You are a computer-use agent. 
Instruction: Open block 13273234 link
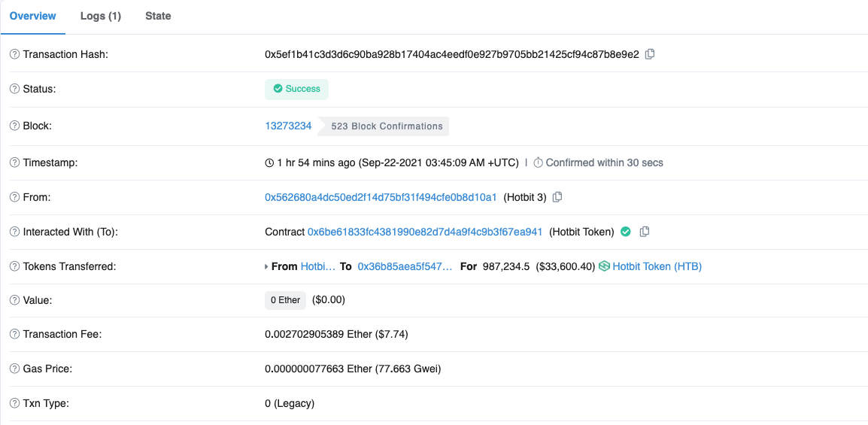[x=288, y=126]
